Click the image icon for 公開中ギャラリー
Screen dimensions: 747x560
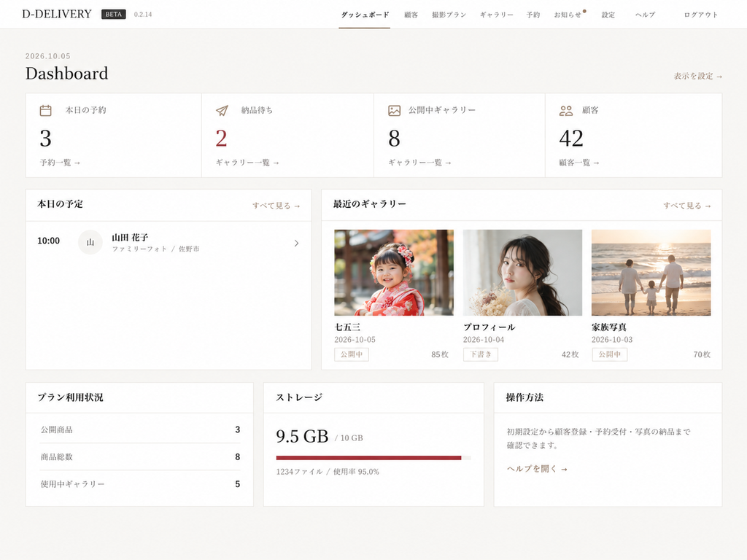pos(395,111)
